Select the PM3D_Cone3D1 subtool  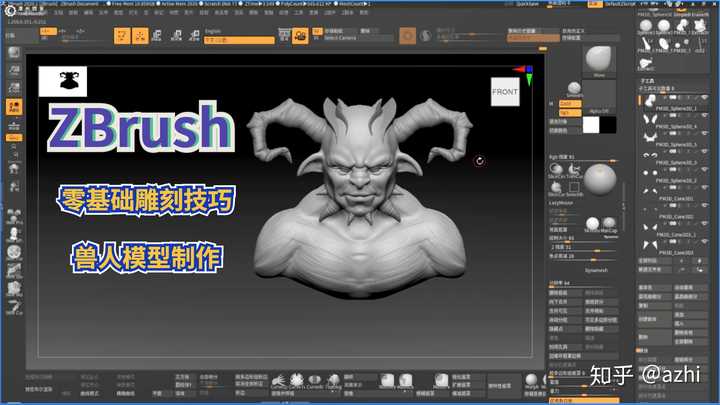[674, 193]
